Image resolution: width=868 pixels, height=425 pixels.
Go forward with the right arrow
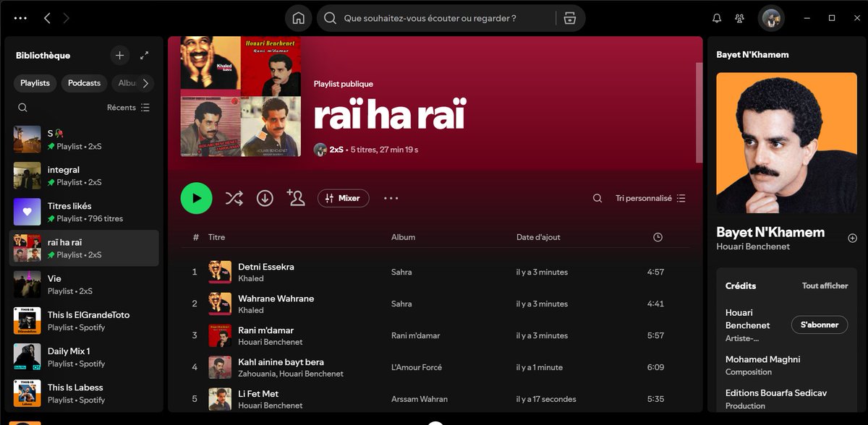[x=67, y=18]
